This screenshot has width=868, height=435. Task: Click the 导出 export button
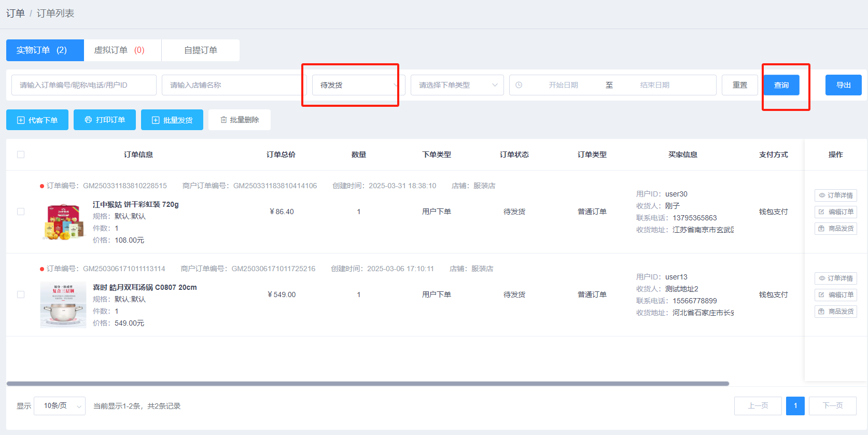(x=843, y=85)
